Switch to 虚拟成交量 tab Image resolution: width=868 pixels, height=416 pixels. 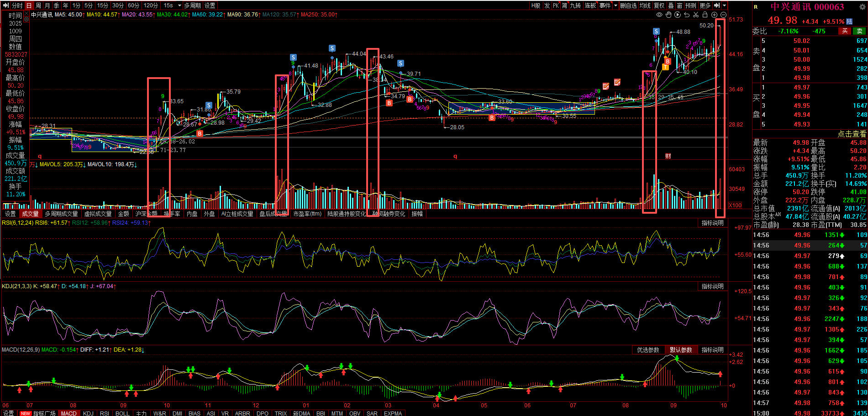(x=98, y=214)
